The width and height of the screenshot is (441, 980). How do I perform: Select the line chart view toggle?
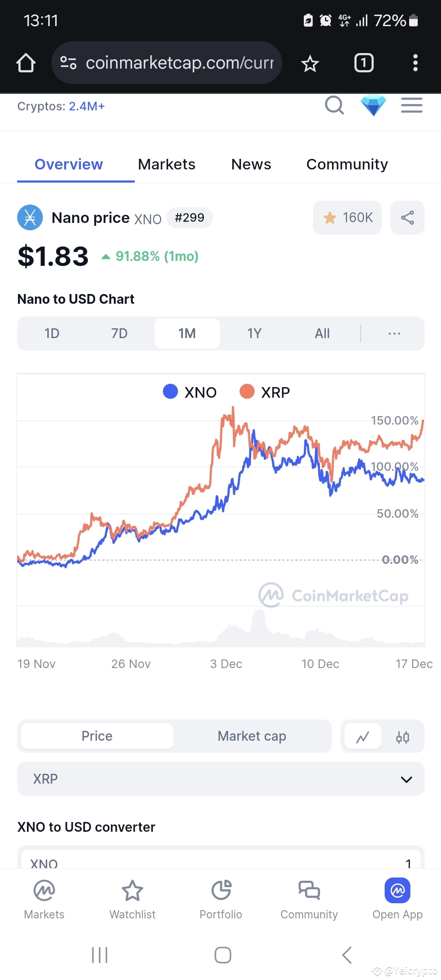point(363,737)
